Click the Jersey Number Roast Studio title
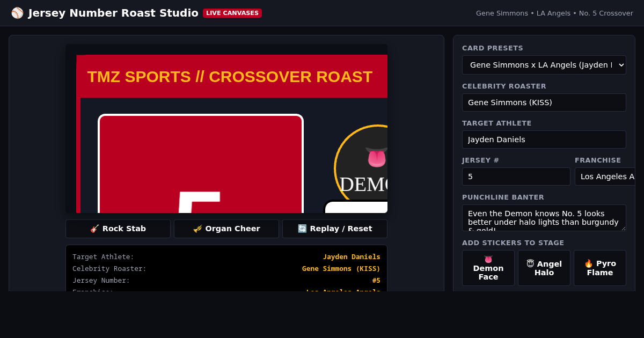 (x=113, y=13)
